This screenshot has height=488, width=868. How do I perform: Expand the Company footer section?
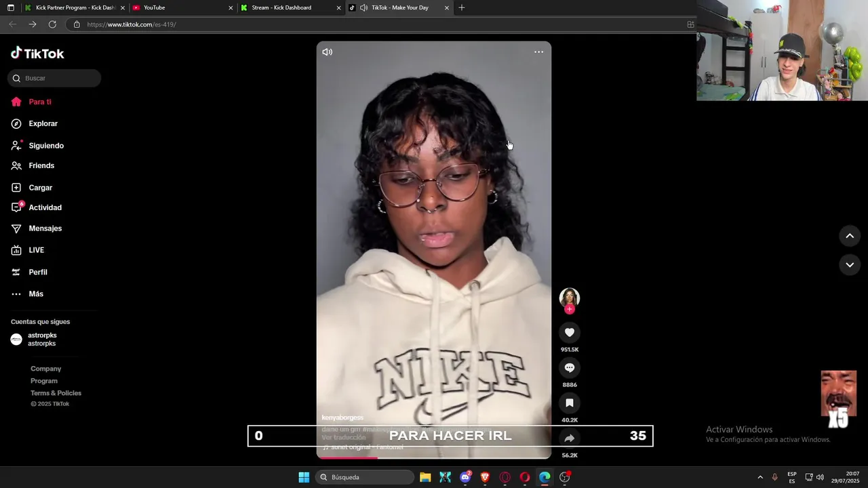(46, 369)
